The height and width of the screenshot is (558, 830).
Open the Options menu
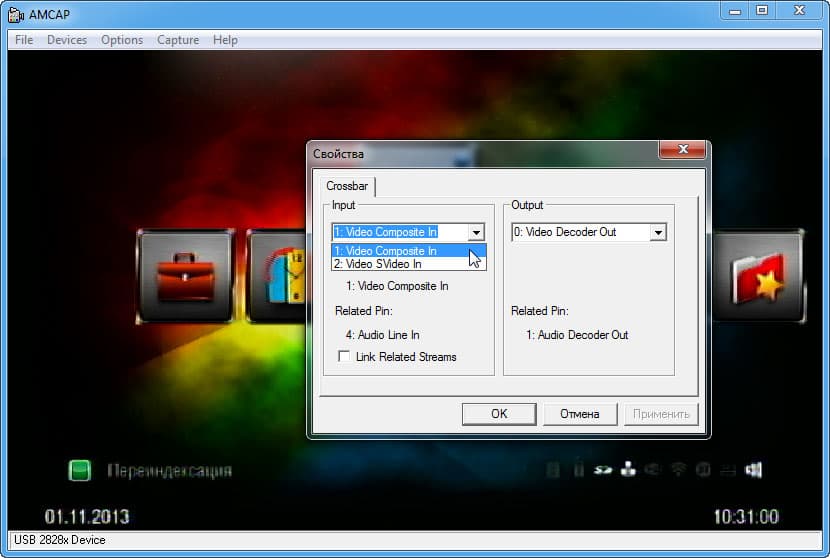point(122,40)
